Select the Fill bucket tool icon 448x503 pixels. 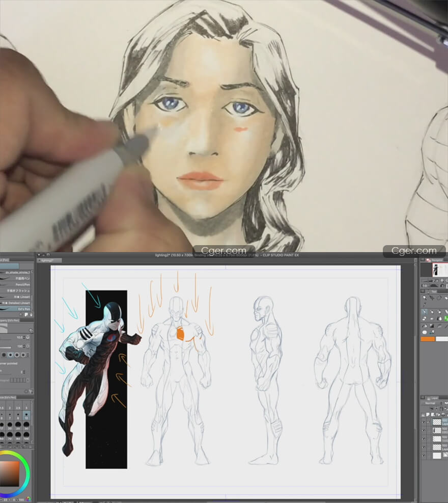[x=425, y=326]
